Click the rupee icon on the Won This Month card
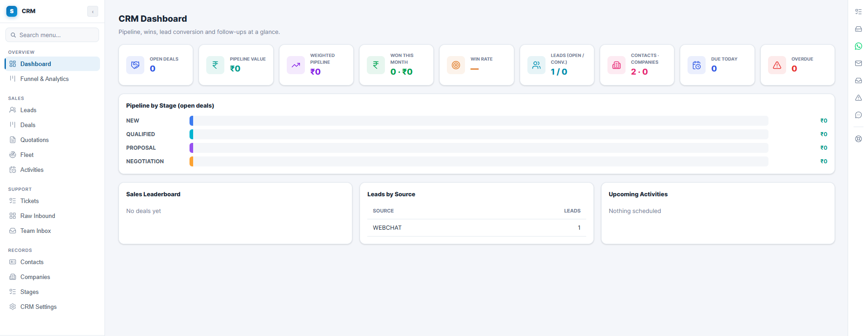 point(376,65)
